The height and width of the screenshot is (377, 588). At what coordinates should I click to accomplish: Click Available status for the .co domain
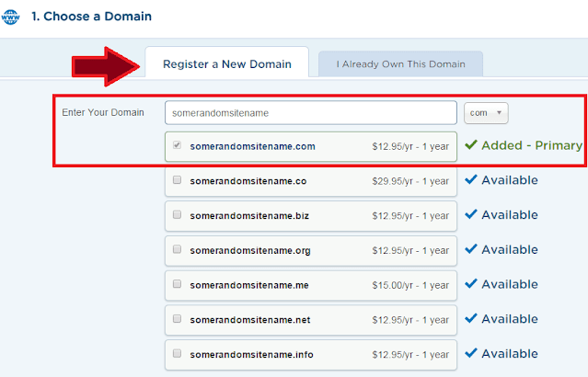510,180
